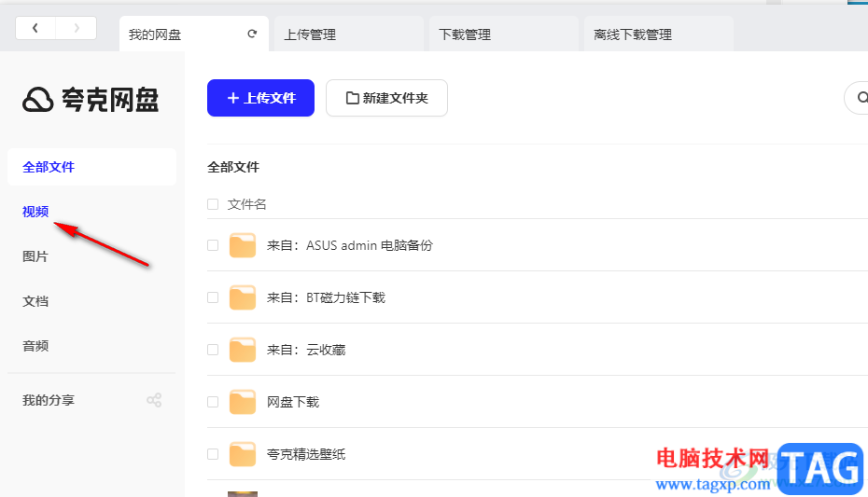The height and width of the screenshot is (497, 868).
Task: Open the 音频 category
Action: click(35, 346)
